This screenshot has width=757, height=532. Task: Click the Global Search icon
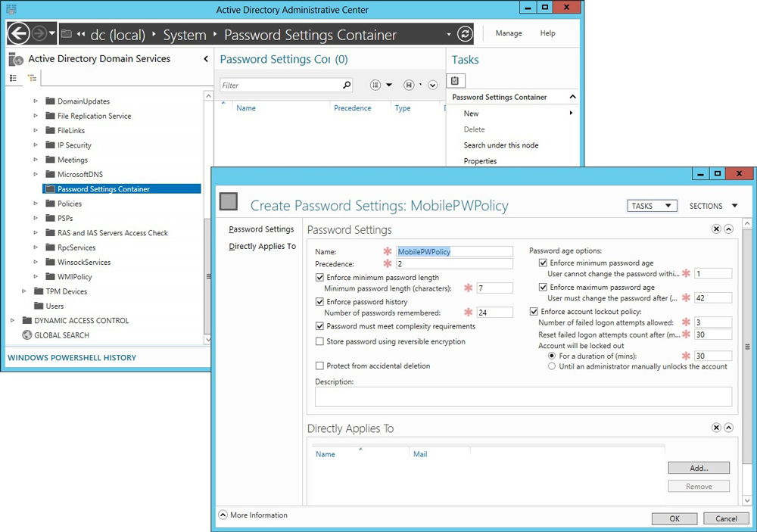(27, 335)
